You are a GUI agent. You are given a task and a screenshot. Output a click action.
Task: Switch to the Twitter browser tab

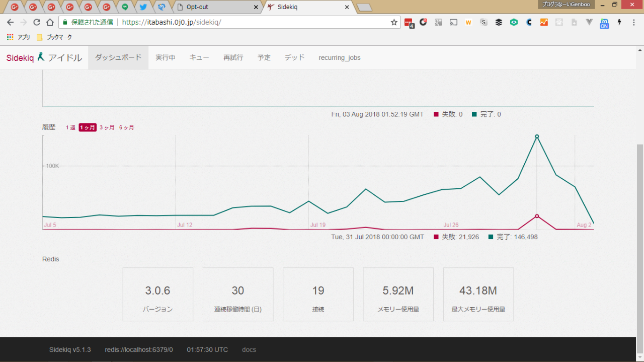(x=143, y=7)
